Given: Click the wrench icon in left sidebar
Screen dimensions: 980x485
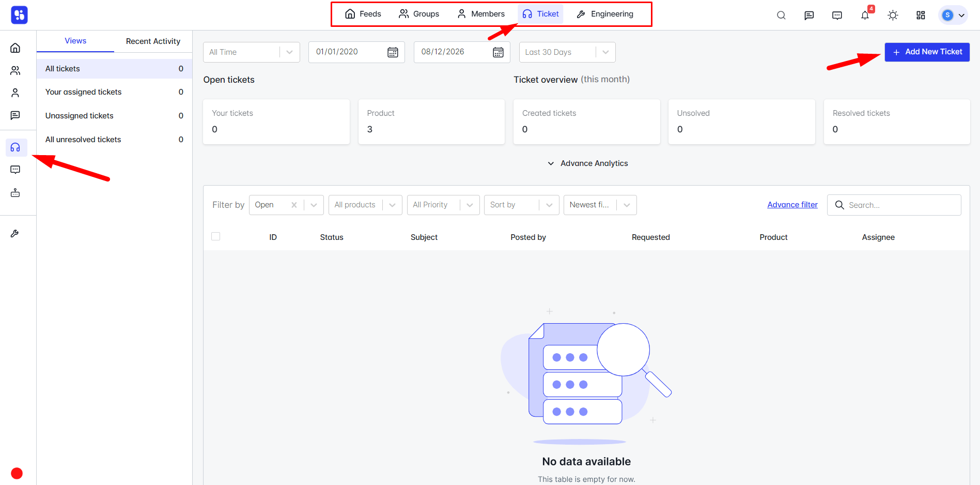Looking at the screenshot, I should click(x=15, y=234).
